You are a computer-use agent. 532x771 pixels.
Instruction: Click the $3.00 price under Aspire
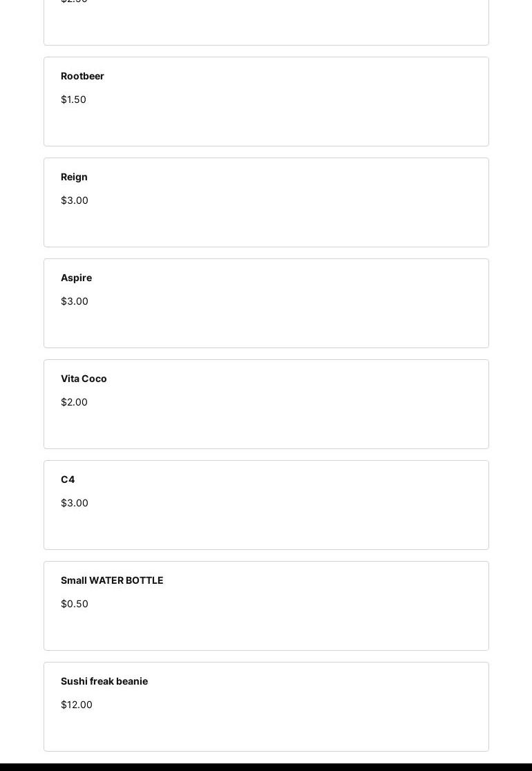(75, 301)
